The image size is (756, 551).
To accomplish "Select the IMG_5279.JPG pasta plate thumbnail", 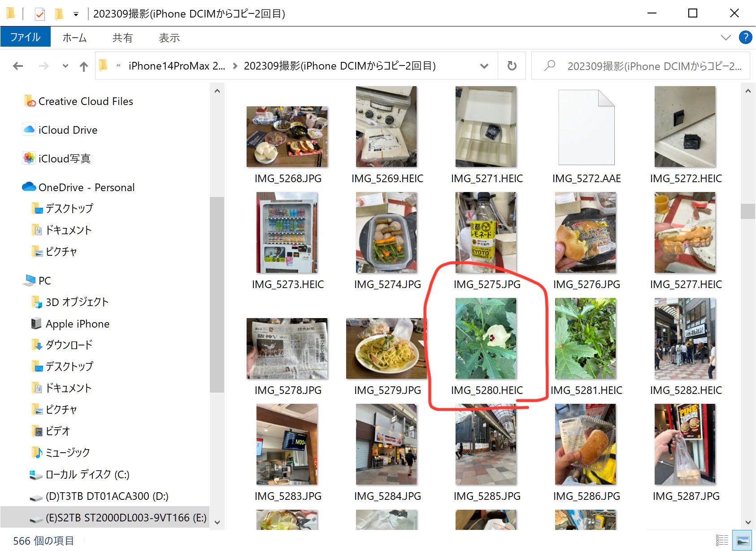I will tap(387, 349).
